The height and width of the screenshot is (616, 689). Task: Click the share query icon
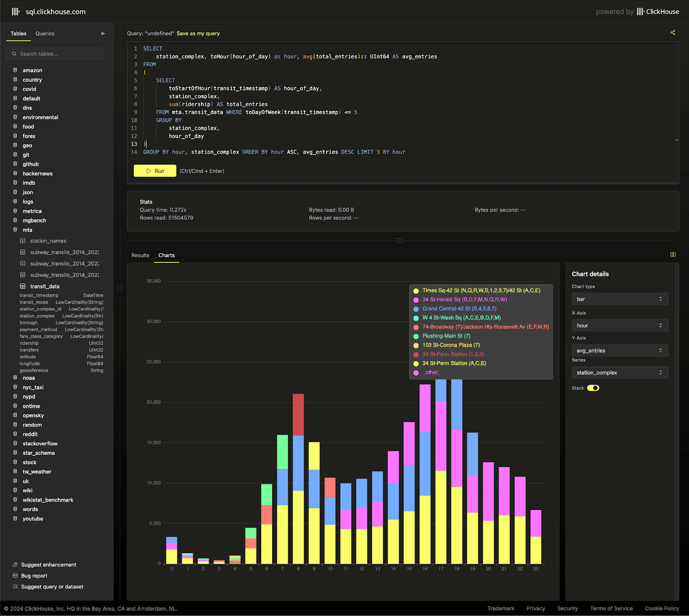(x=673, y=33)
